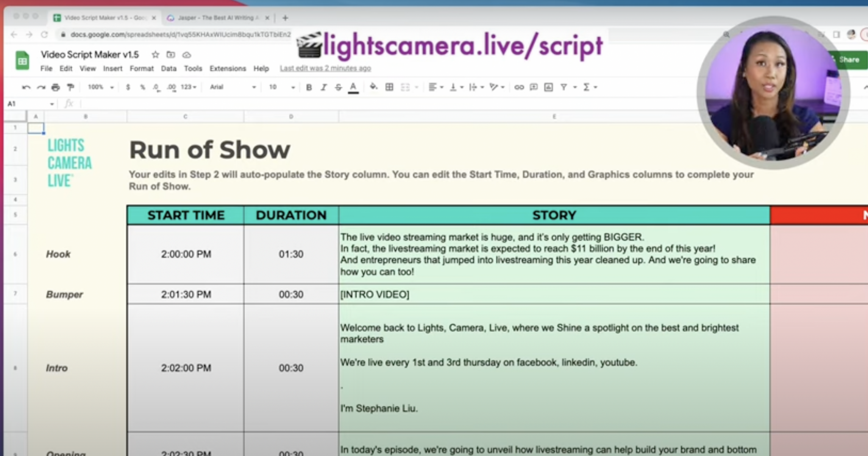Click the Paint format tool

(70, 87)
